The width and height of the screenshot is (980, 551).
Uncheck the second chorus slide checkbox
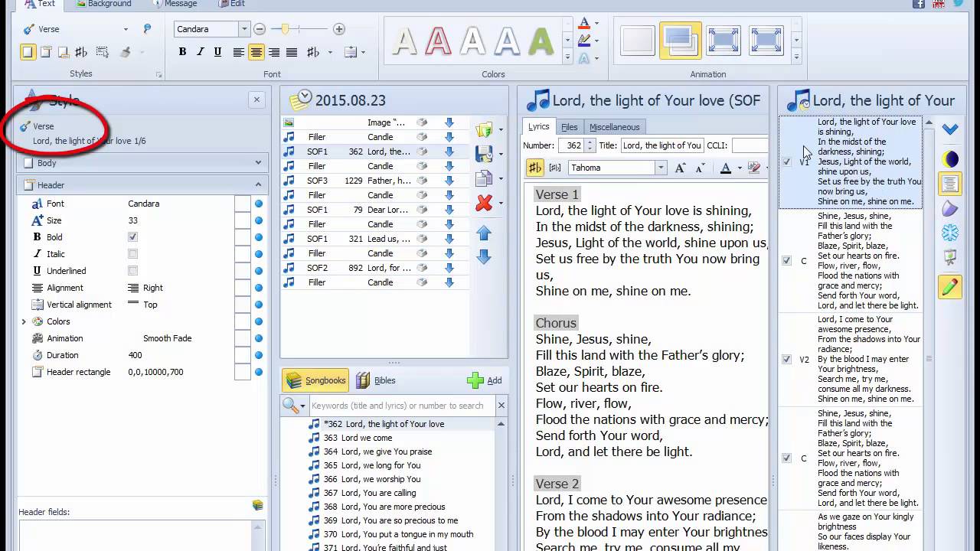click(x=787, y=458)
